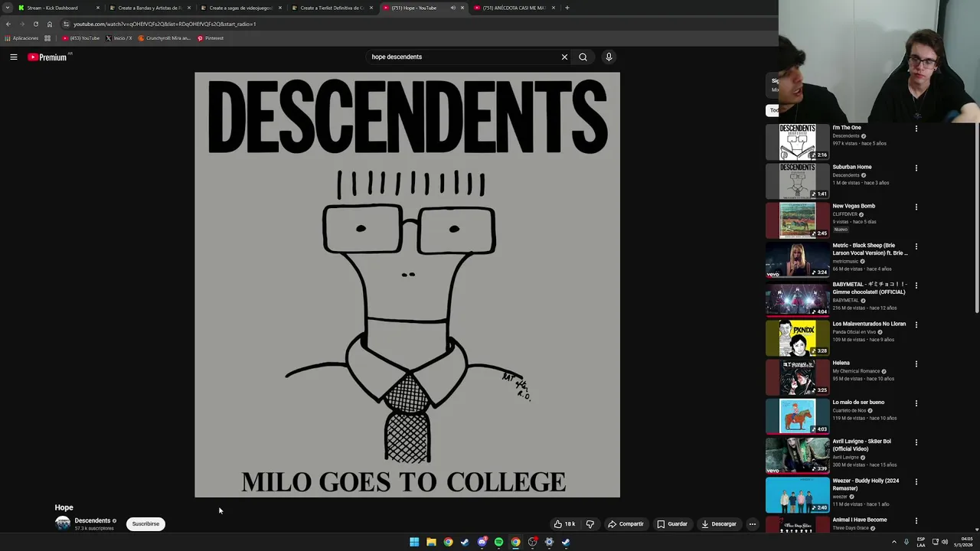Open options menu for Suburban Home

tap(916, 168)
